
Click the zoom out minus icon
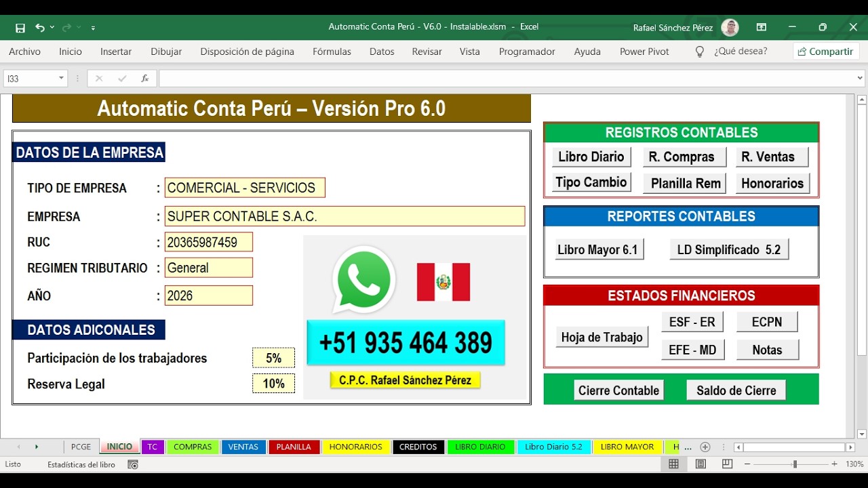747,464
